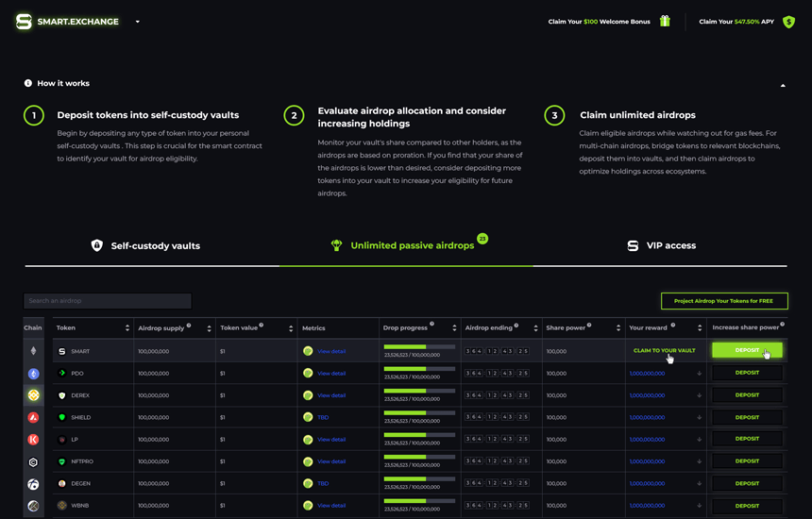Click the Search an airdrop field

107,301
